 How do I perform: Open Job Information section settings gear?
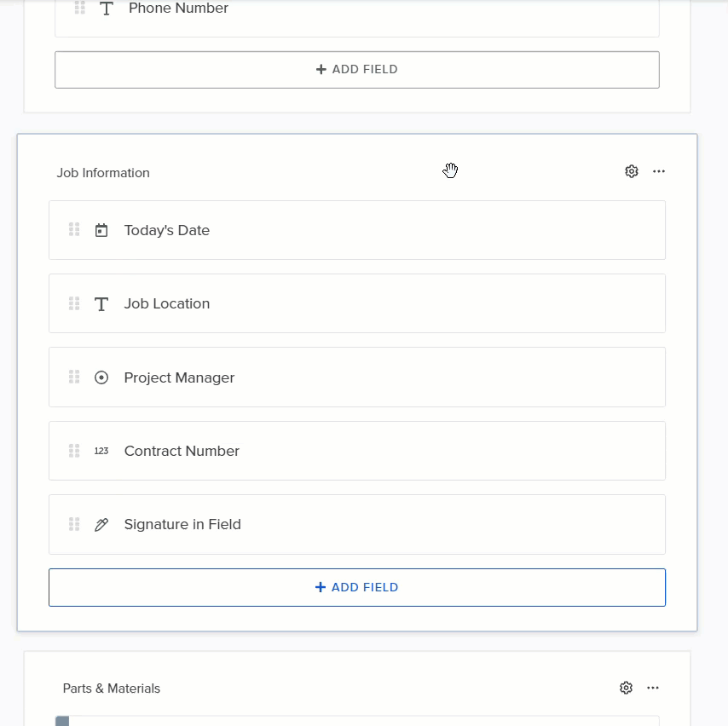[632, 171]
